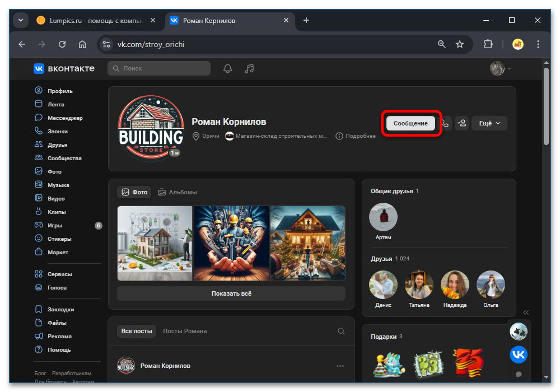Open lit wooden house photo thumbnail
The image size is (560, 392).
pyautogui.click(x=308, y=243)
